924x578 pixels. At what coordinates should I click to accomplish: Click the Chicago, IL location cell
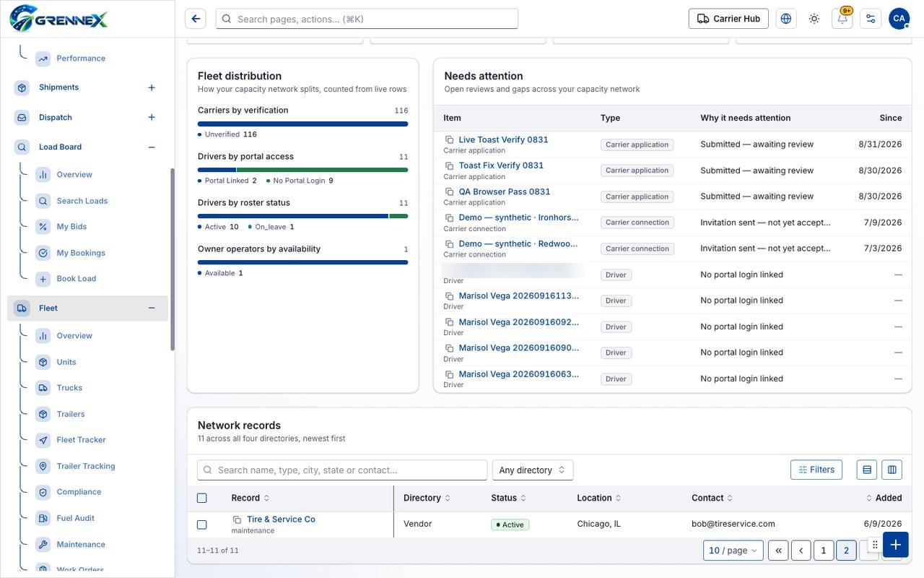[x=599, y=524]
